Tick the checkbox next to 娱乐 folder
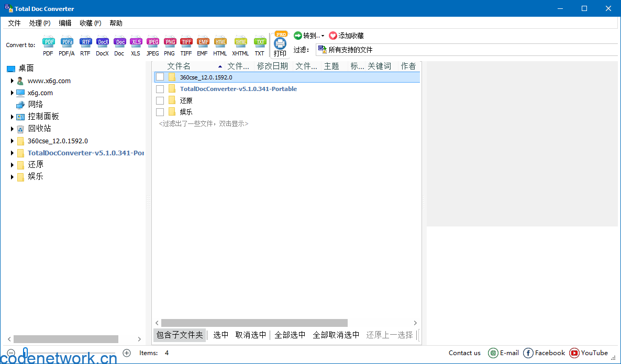 tap(160, 111)
